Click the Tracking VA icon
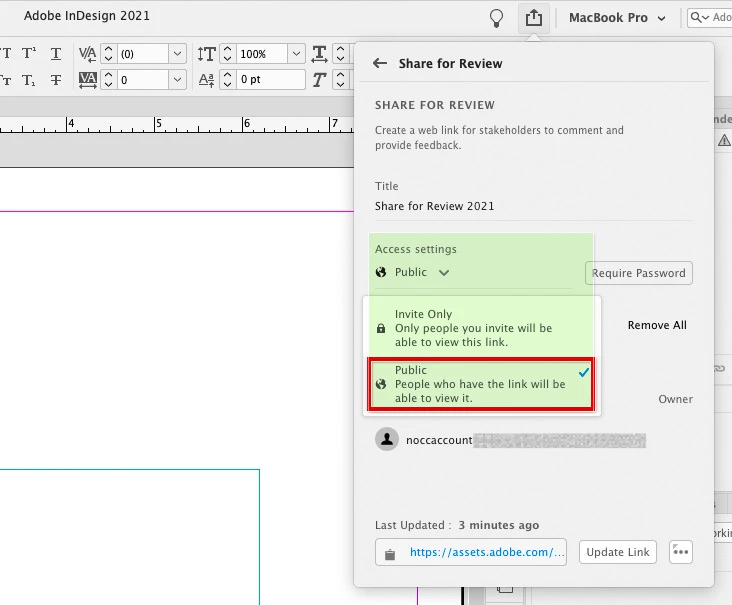 click(x=87, y=80)
